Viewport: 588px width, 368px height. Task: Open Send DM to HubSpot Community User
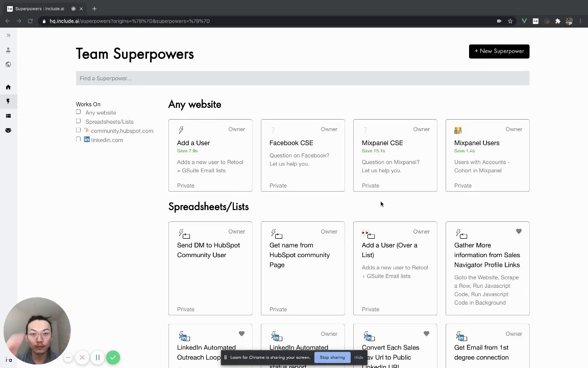pyautogui.click(x=208, y=250)
